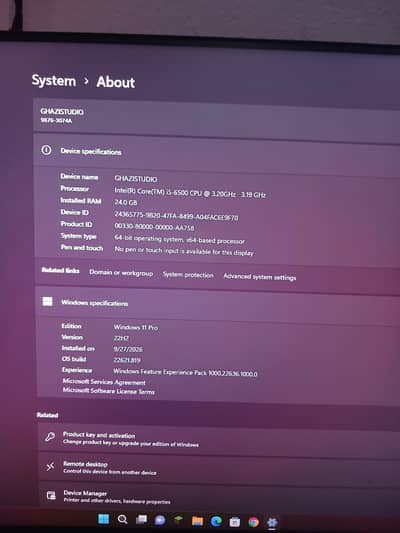Click the Device name value GHAZISTUDIO

pos(136,179)
